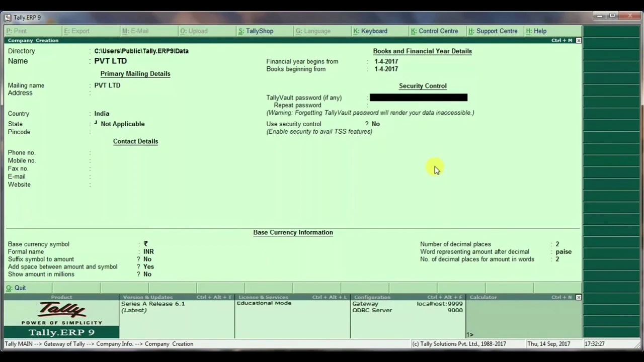Click the Mailing name value PVT LTD

point(107,85)
